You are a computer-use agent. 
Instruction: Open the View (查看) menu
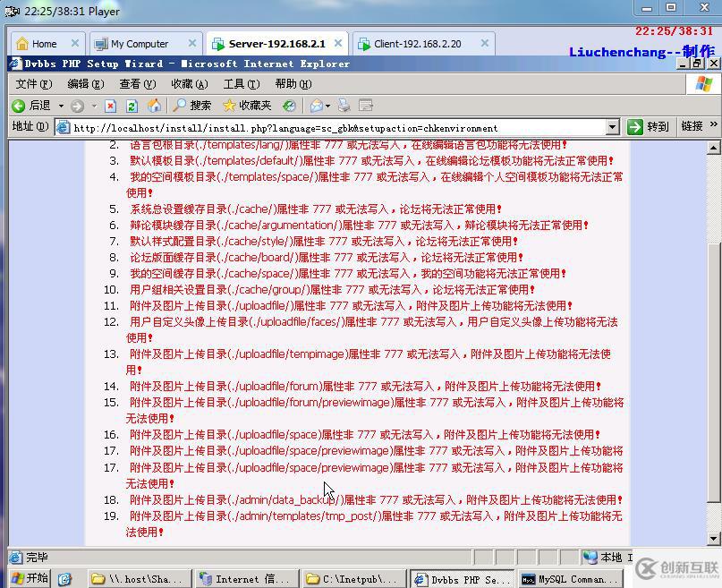point(138,84)
